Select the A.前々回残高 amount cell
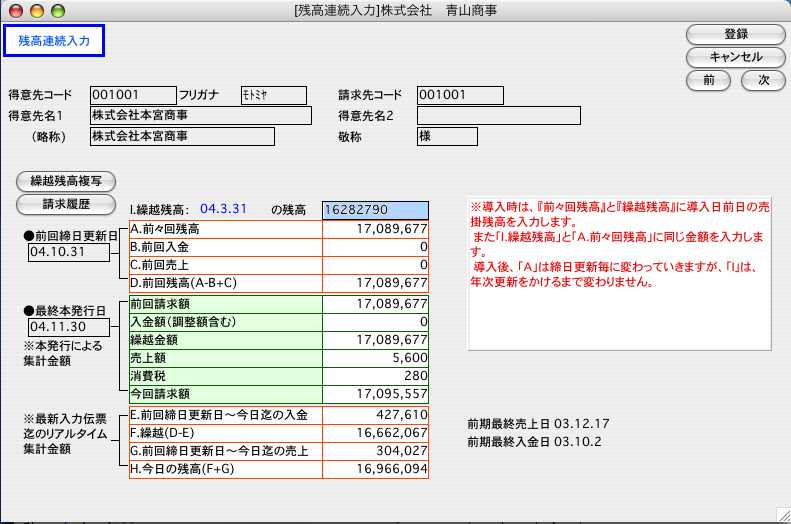Viewport: 791px width, 524px height. pyautogui.click(x=376, y=229)
